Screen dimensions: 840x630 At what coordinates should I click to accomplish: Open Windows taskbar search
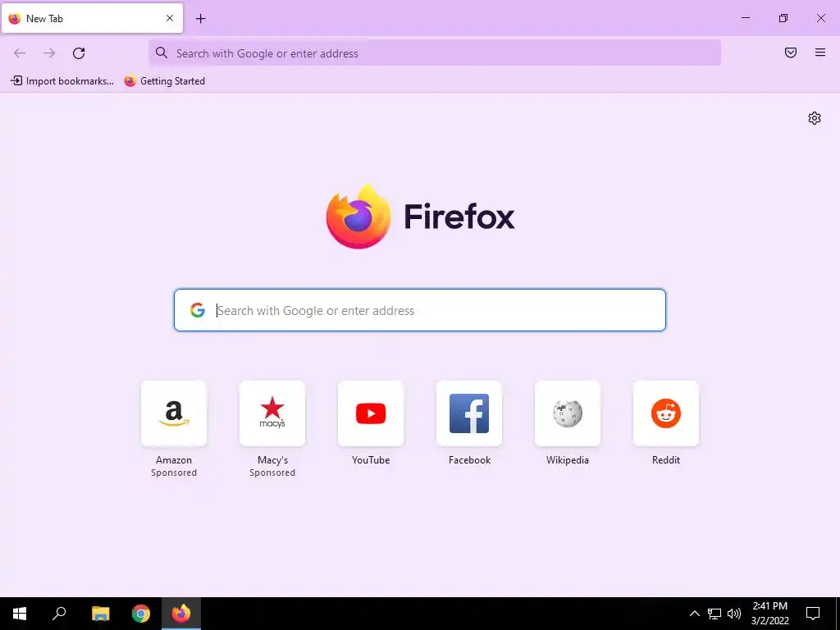59,614
